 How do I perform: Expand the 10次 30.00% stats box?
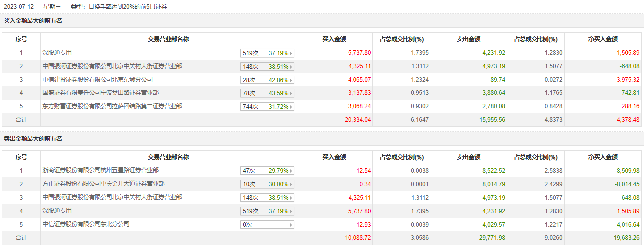click(267, 184)
